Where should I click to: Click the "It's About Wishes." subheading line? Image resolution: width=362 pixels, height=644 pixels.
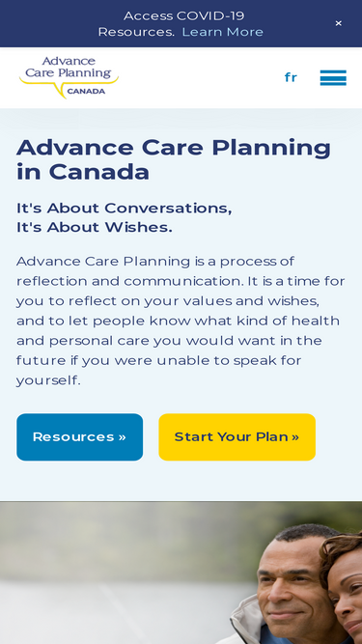(x=95, y=227)
